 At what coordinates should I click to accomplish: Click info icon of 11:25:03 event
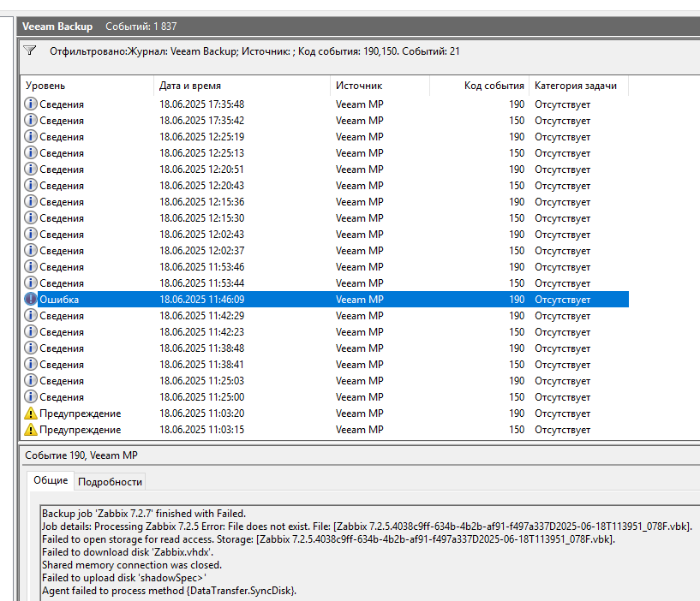click(30, 381)
